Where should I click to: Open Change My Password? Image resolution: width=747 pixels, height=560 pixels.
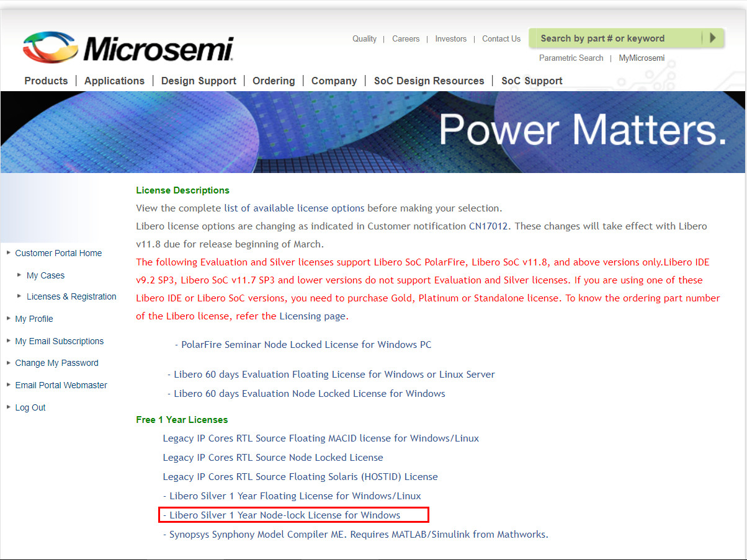click(56, 363)
